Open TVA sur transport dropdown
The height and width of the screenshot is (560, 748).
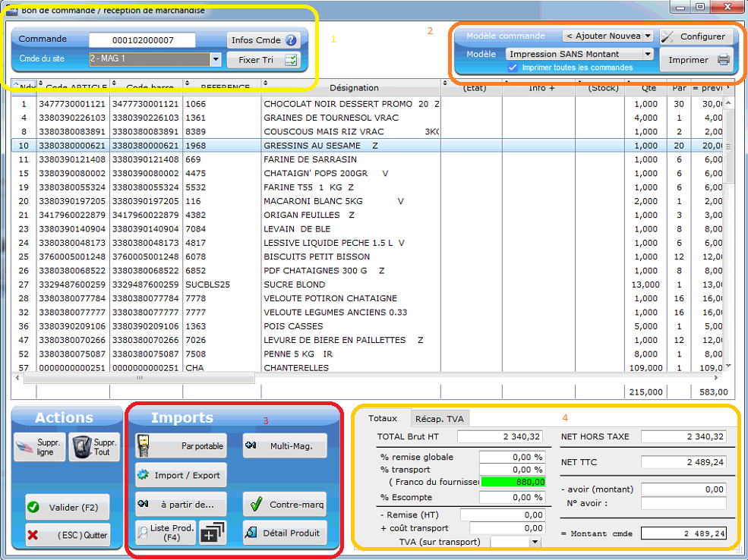535,542
